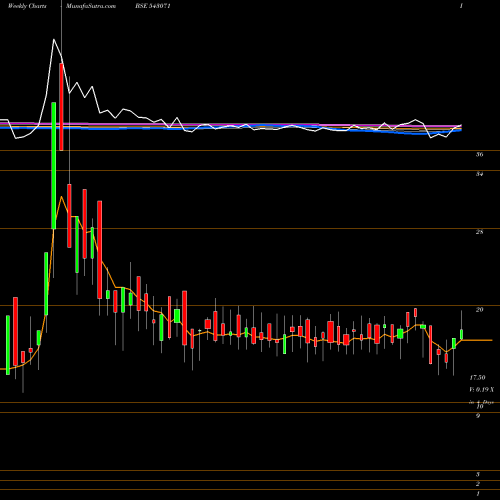Click the '2' price axis label
Screen dimensions: 500x500
[x=478, y=484]
